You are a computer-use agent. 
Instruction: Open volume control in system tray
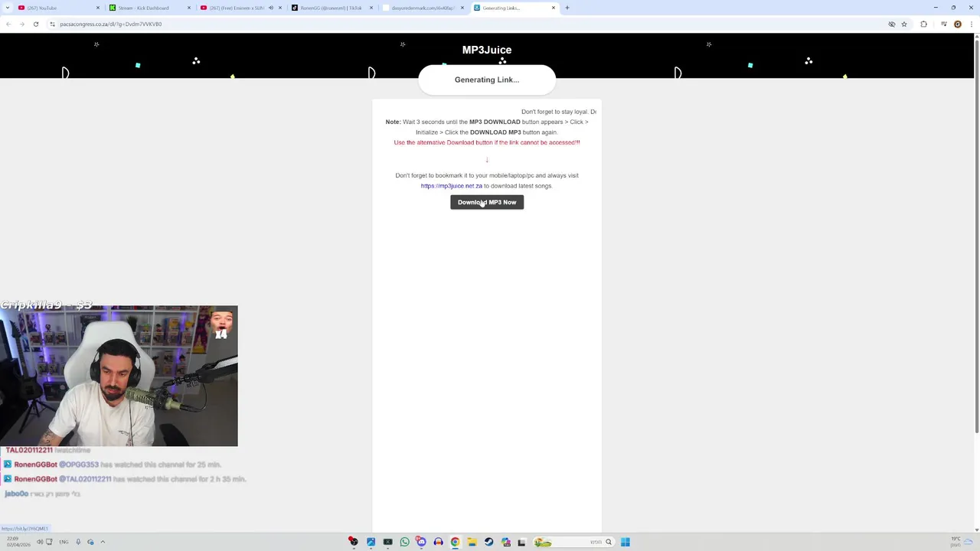(40, 542)
